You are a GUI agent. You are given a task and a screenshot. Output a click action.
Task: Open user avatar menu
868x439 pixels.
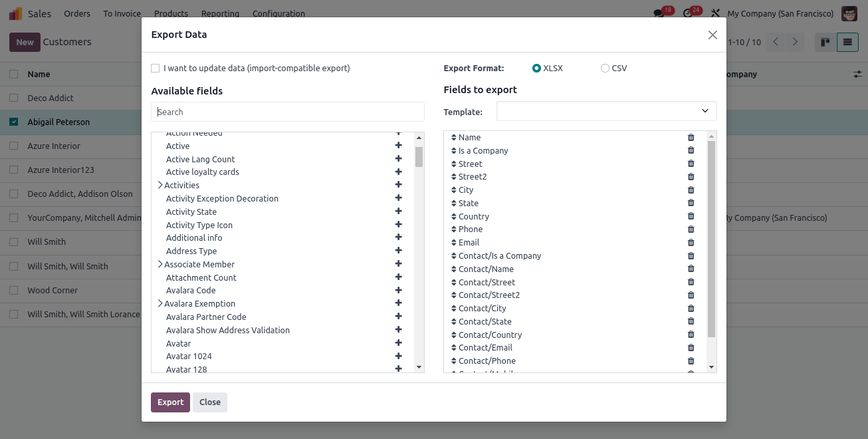pyautogui.click(x=849, y=13)
